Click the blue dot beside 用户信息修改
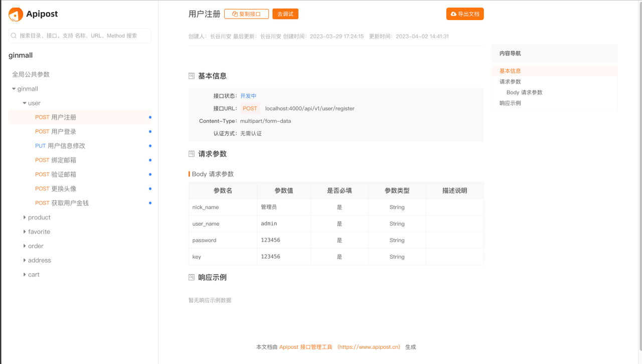The height and width of the screenshot is (364, 642). tap(150, 146)
